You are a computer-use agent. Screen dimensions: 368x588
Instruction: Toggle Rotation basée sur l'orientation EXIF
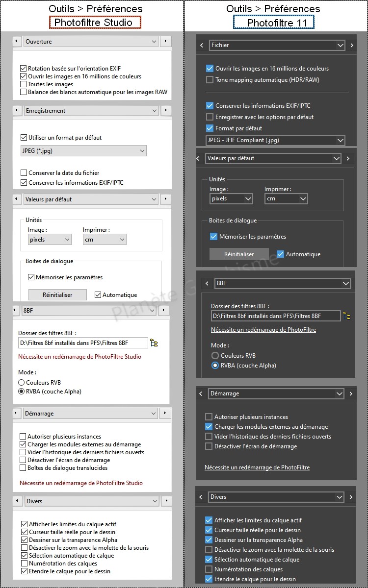point(23,69)
